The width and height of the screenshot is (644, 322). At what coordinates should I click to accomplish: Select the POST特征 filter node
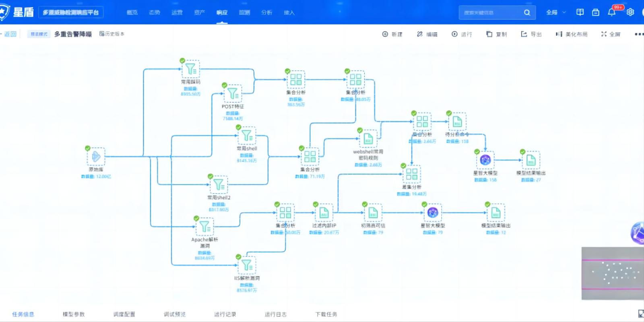(233, 94)
